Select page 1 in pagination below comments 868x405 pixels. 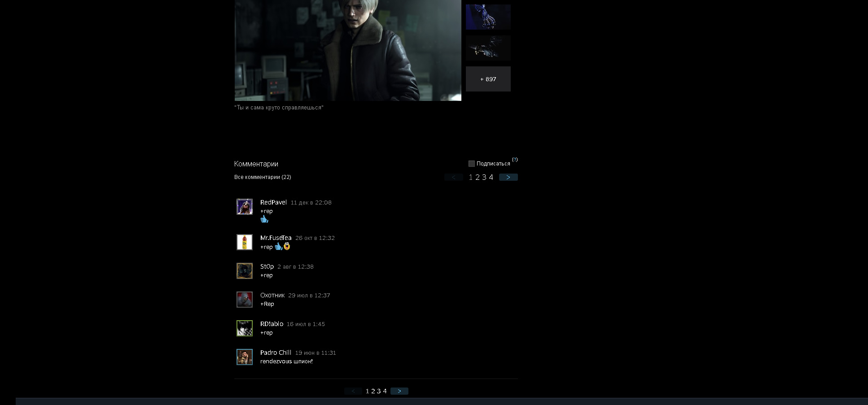(368, 391)
